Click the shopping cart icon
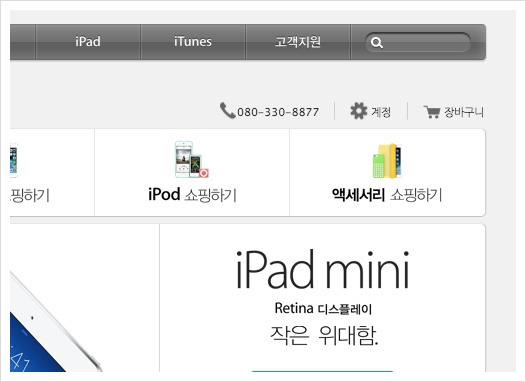Viewport: 526px width, 382px height. [432, 112]
